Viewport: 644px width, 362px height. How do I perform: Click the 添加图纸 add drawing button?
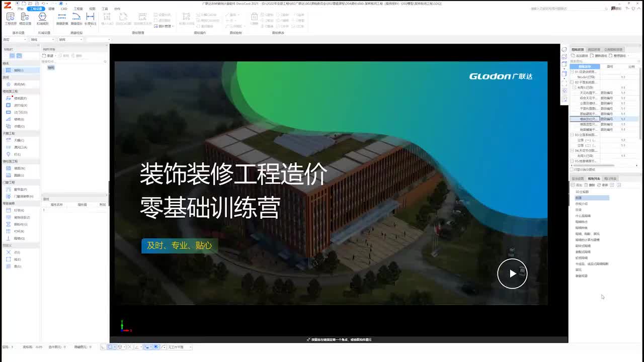coord(580,56)
